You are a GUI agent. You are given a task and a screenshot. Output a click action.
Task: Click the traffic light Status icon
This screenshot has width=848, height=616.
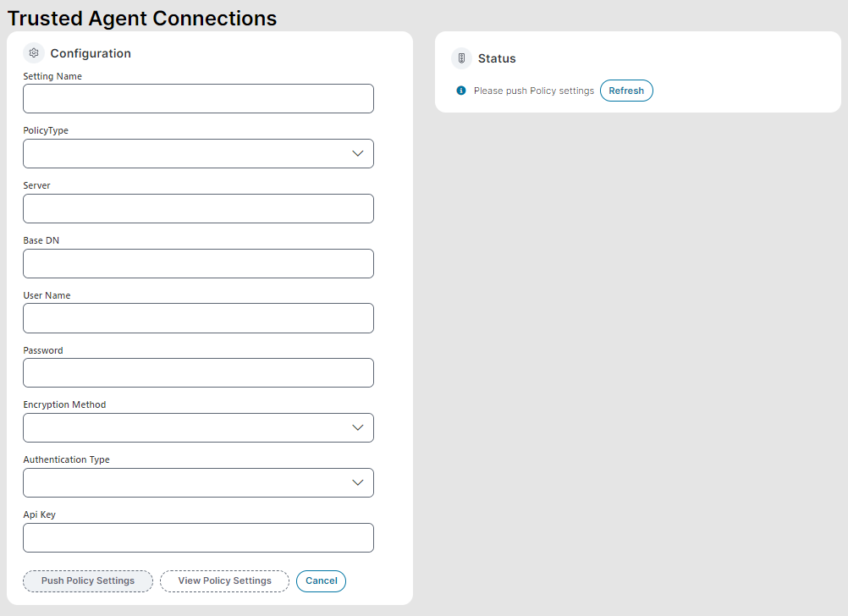[461, 58]
